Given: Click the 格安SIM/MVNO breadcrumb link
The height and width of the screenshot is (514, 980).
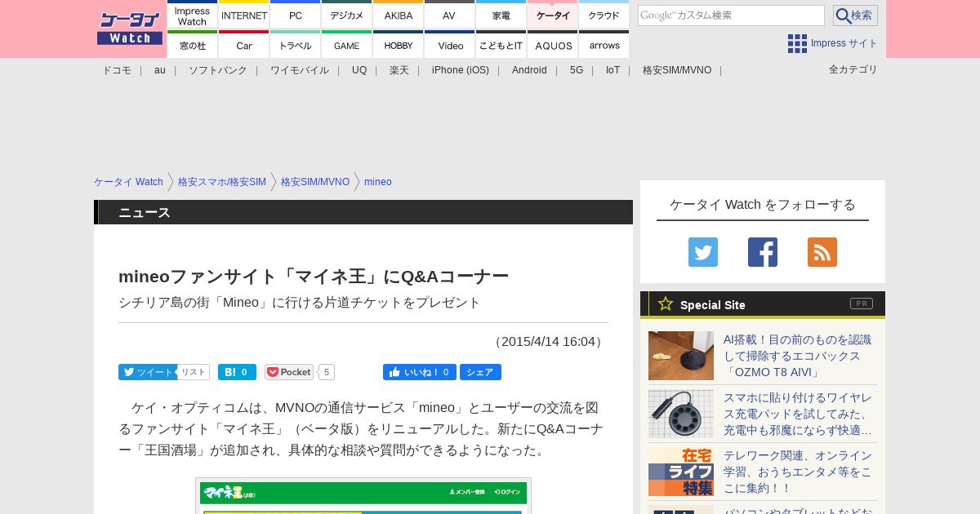Looking at the screenshot, I should point(315,182).
